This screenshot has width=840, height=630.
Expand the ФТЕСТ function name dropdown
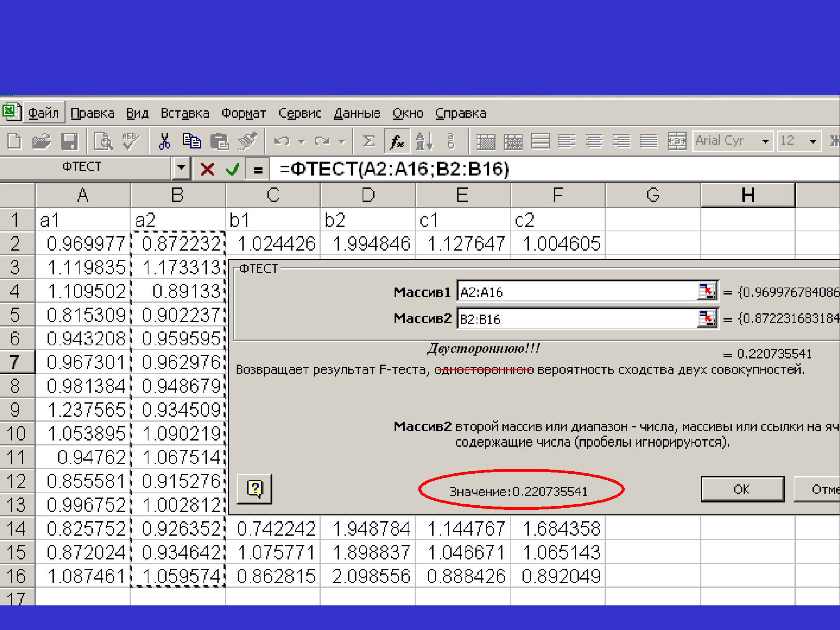[181, 168]
